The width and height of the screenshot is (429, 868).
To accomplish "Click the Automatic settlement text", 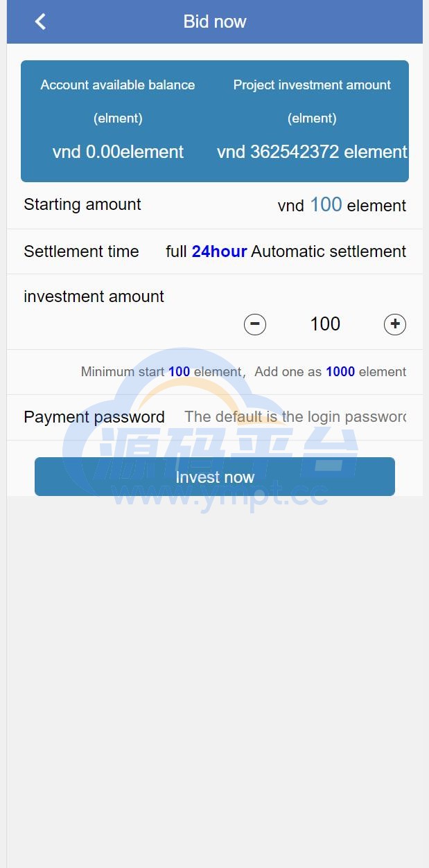I will 329,251.
